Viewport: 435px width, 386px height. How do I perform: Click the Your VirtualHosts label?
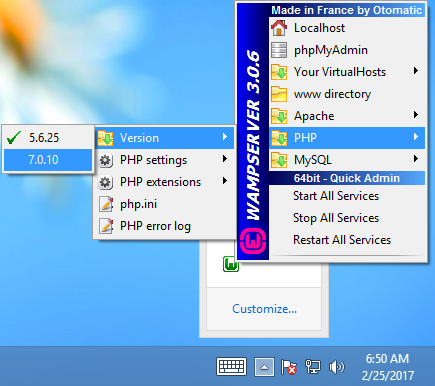point(340,72)
